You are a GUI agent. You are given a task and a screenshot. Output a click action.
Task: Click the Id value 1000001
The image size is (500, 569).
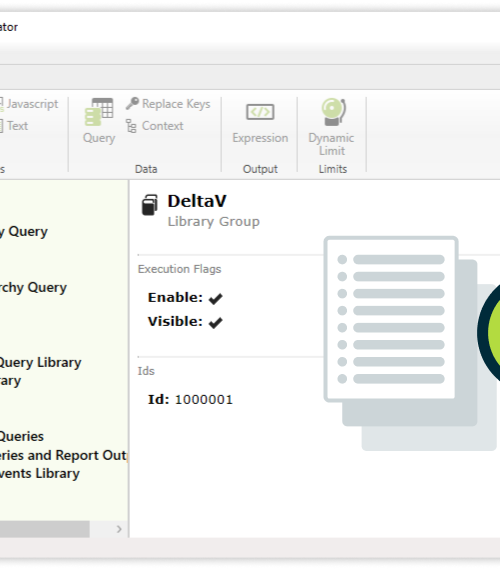204,400
